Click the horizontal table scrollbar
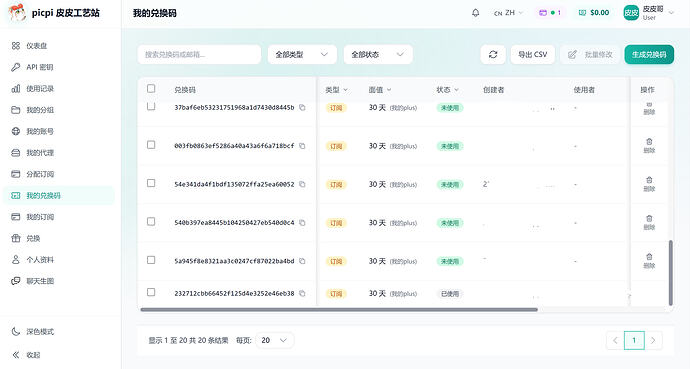Viewport: 690px width, 369px height. [x=339, y=310]
